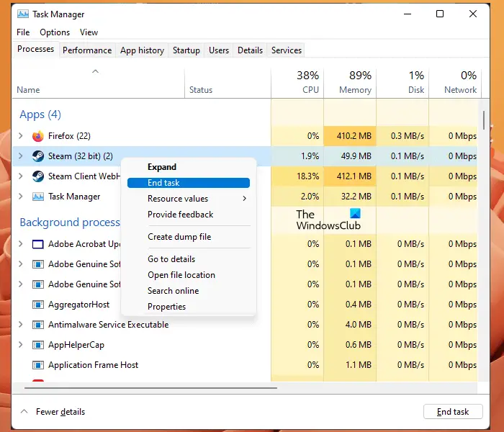Choose Open file location option
Image resolution: width=504 pixels, height=432 pixels.
189,275
